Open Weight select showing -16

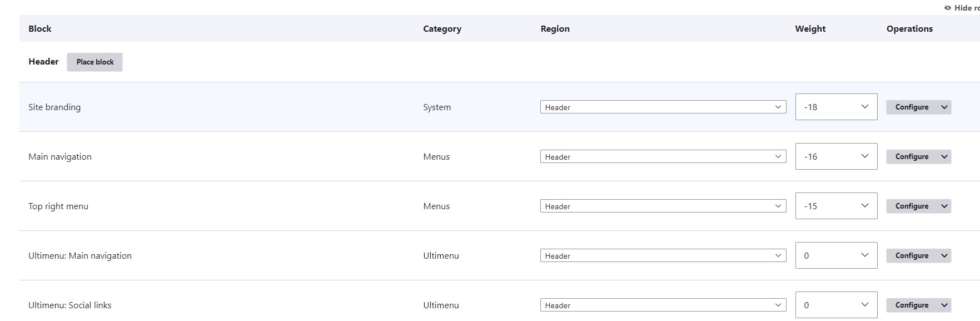pos(835,156)
